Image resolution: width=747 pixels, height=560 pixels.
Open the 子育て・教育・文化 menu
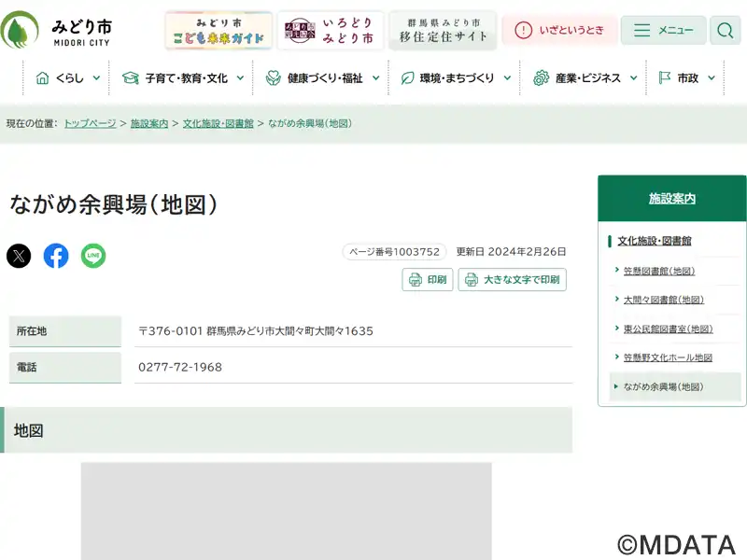(181, 78)
